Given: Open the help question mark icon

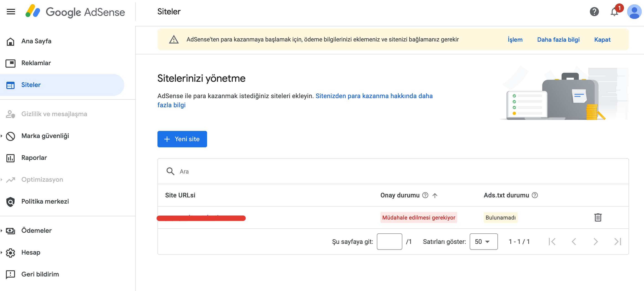Looking at the screenshot, I should (x=594, y=12).
